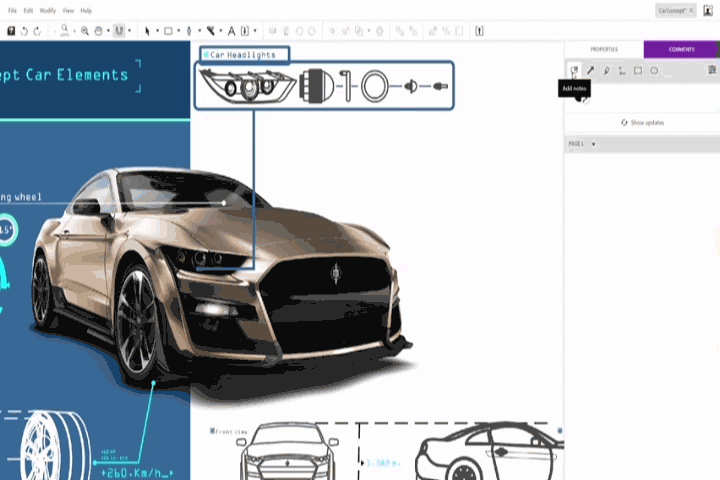Click the gold concept car image
Image resolution: width=720 pixels, height=480 pixels.
[x=220, y=280]
